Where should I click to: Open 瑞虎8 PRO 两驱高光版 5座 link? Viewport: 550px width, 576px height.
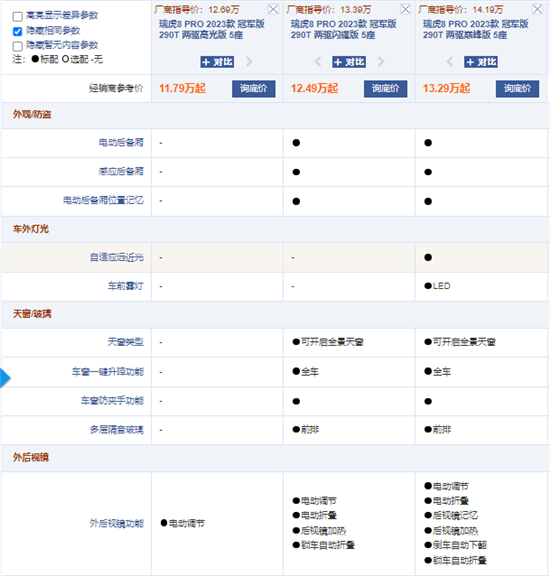coord(212,29)
